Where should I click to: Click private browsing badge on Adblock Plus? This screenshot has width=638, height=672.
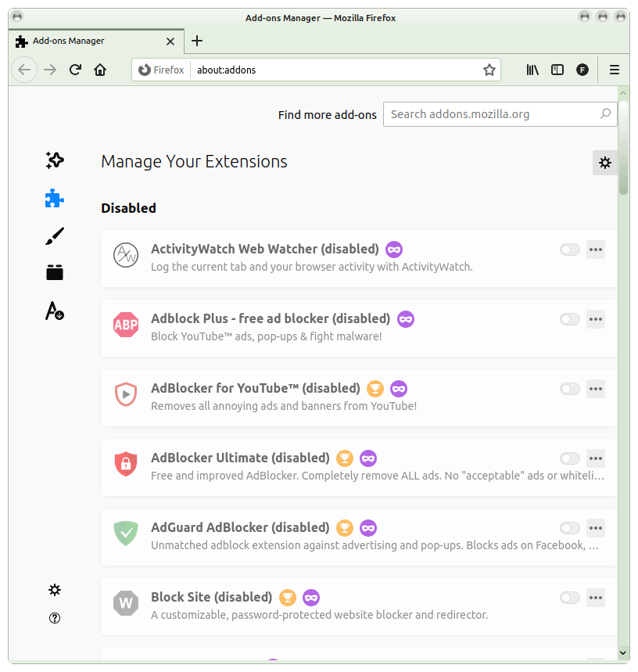pos(406,319)
